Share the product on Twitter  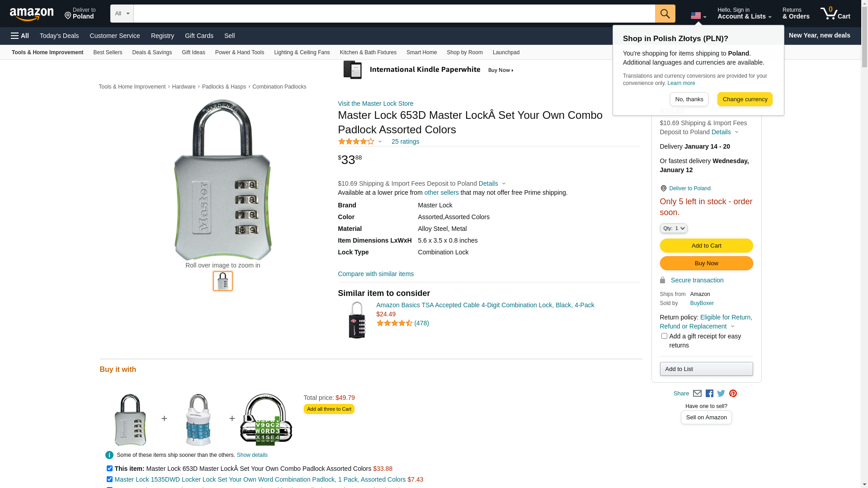[721, 394]
